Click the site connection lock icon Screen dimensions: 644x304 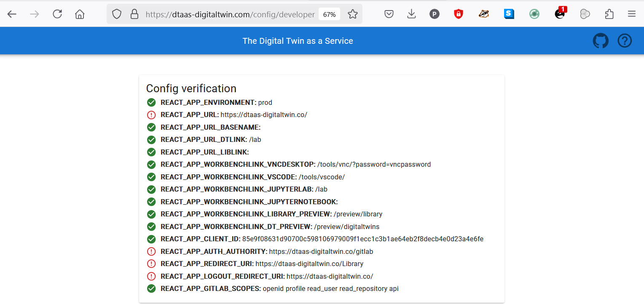[134, 13]
